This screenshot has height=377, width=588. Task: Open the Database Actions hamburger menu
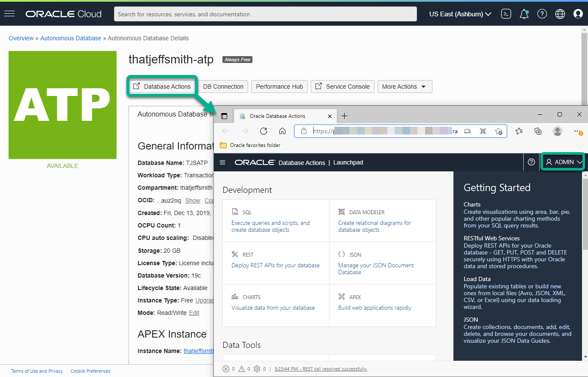[222, 162]
